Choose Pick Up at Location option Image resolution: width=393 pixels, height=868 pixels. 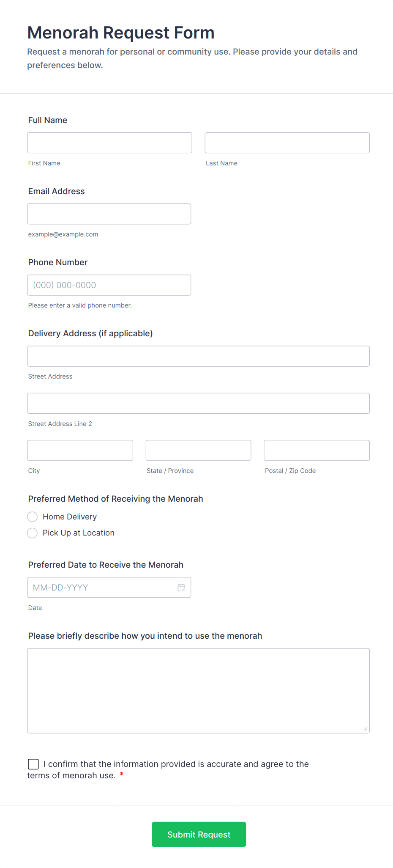click(33, 533)
